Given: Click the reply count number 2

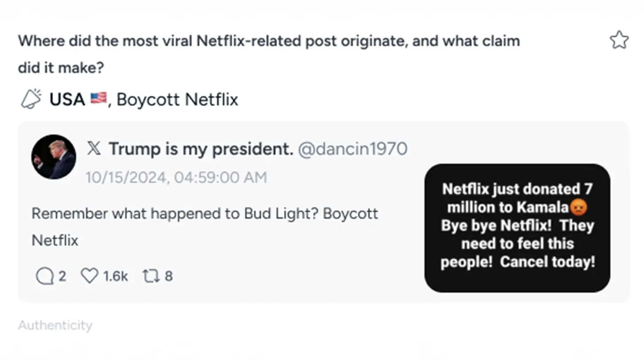Looking at the screenshot, I should tap(62, 277).
